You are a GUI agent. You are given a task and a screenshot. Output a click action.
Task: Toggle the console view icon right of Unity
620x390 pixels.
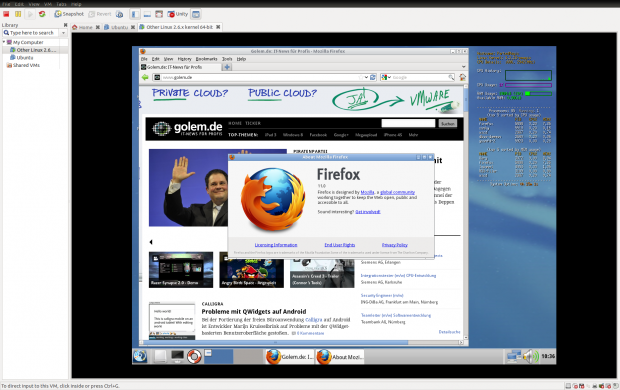tap(196, 14)
